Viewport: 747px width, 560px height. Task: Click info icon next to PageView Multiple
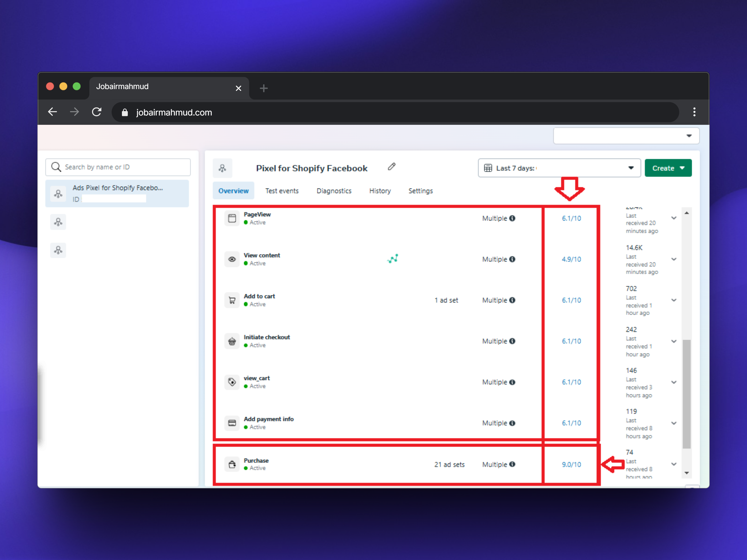[512, 218]
